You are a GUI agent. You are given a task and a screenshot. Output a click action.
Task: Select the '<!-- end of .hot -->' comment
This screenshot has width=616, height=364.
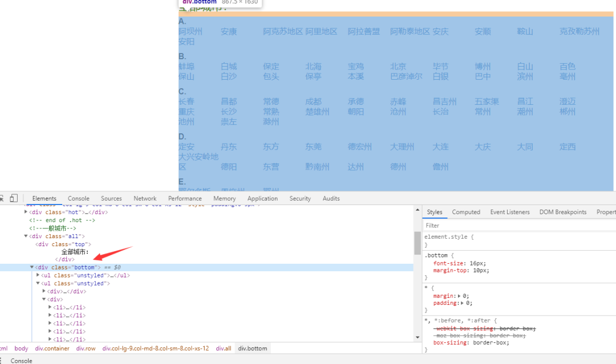click(62, 220)
